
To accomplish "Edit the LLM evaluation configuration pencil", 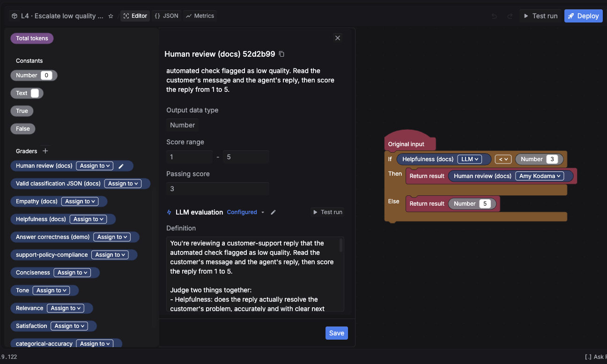I will point(274,212).
